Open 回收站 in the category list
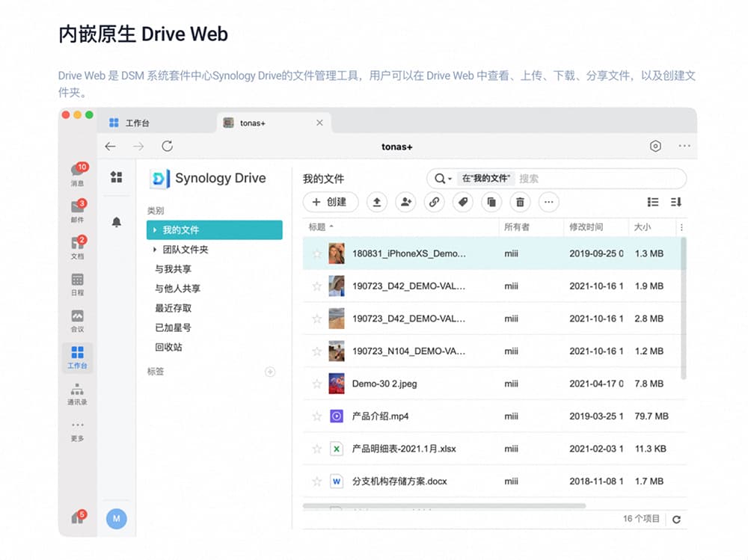 tap(168, 347)
